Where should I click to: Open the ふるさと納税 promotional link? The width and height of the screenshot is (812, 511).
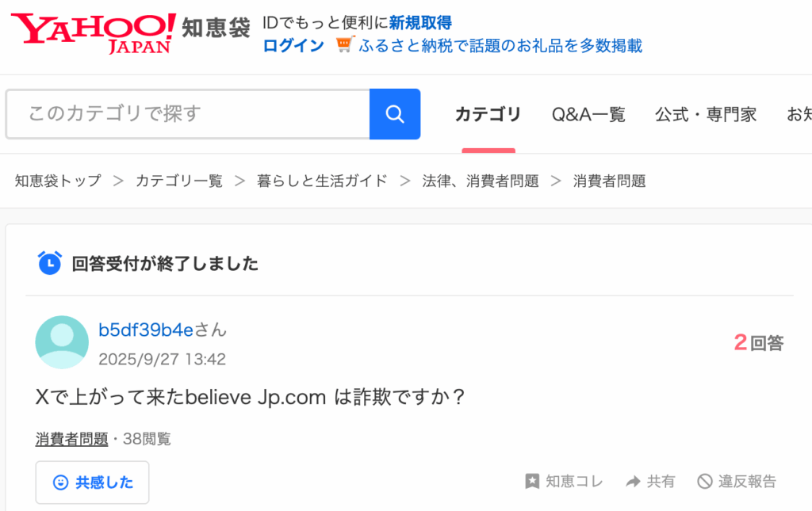click(500, 45)
